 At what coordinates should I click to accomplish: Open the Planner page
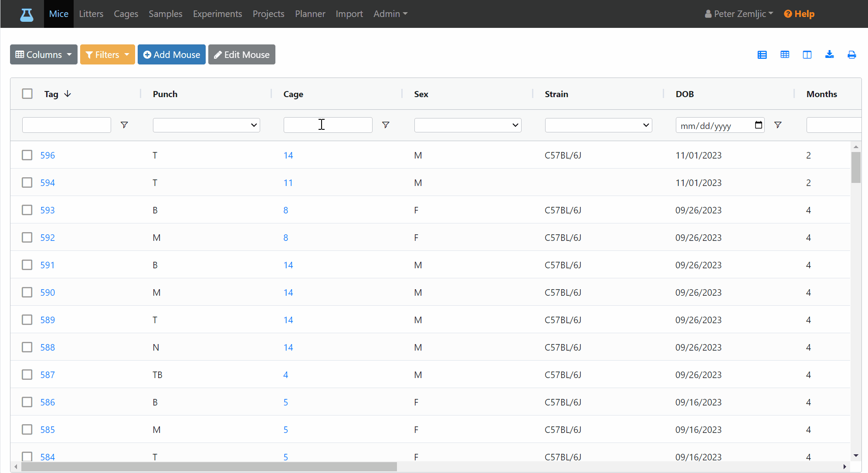[x=310, y=14]
